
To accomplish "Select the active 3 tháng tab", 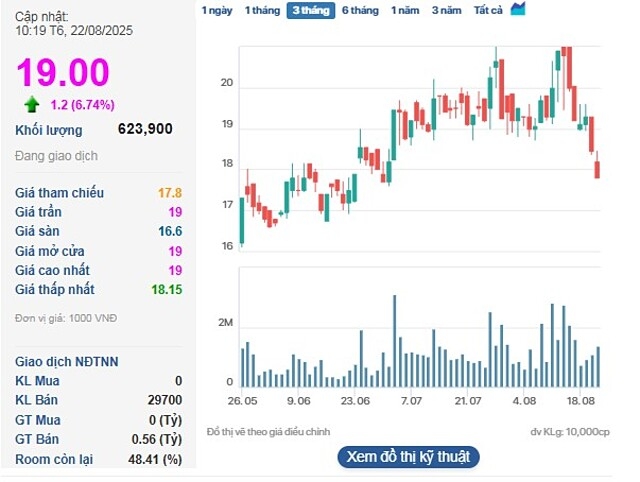I will 310,10.
